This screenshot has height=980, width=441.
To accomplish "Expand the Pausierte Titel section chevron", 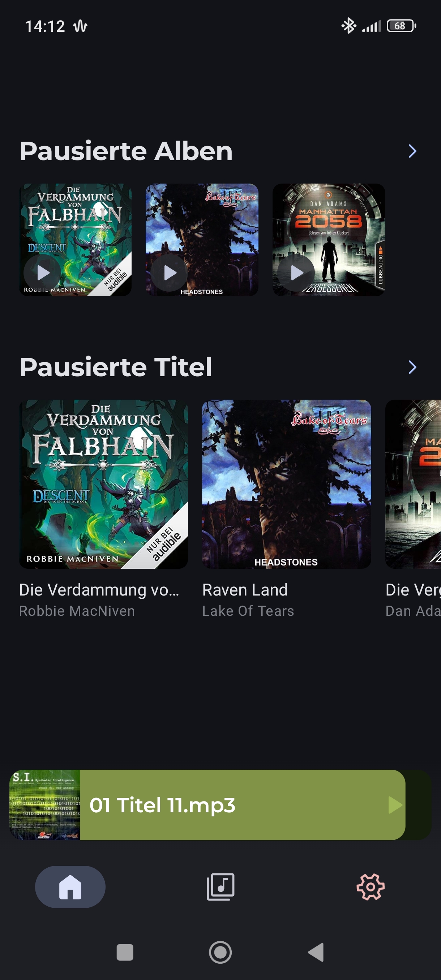I will 412,367.
